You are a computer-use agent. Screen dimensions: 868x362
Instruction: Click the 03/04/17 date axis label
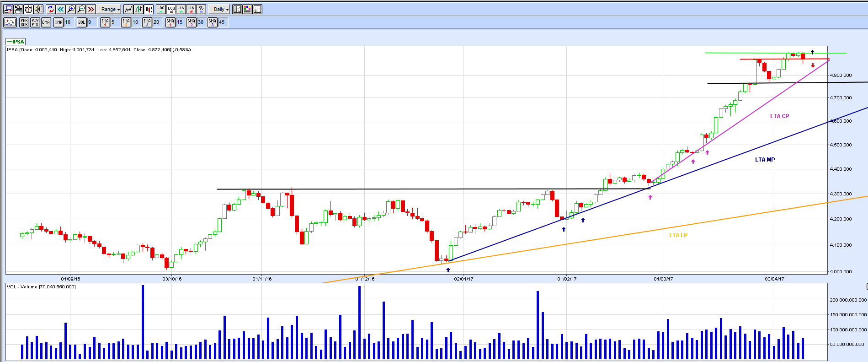coord(775,279)
